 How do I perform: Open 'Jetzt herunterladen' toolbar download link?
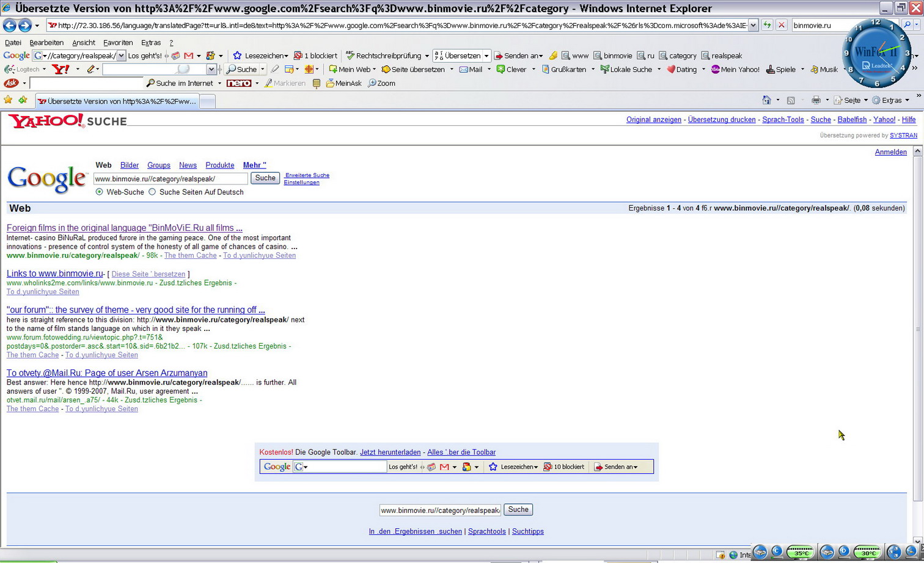[390, 452]
